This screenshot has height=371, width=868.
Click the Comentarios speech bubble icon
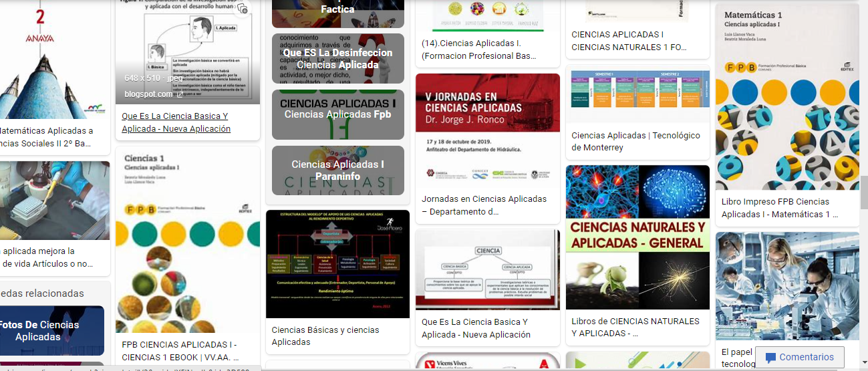pos(770,358)
